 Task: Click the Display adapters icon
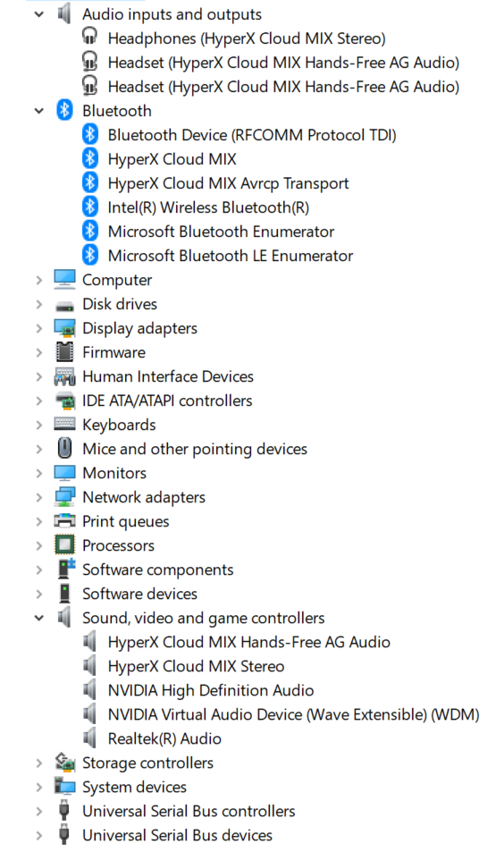pos(64,328)
